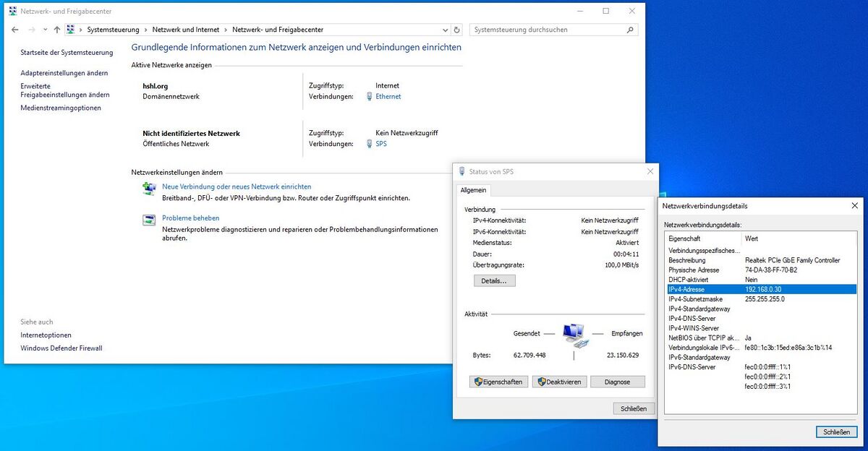Click the Details... button
This screenshot has height=451, width=868.
pos(494,280)
